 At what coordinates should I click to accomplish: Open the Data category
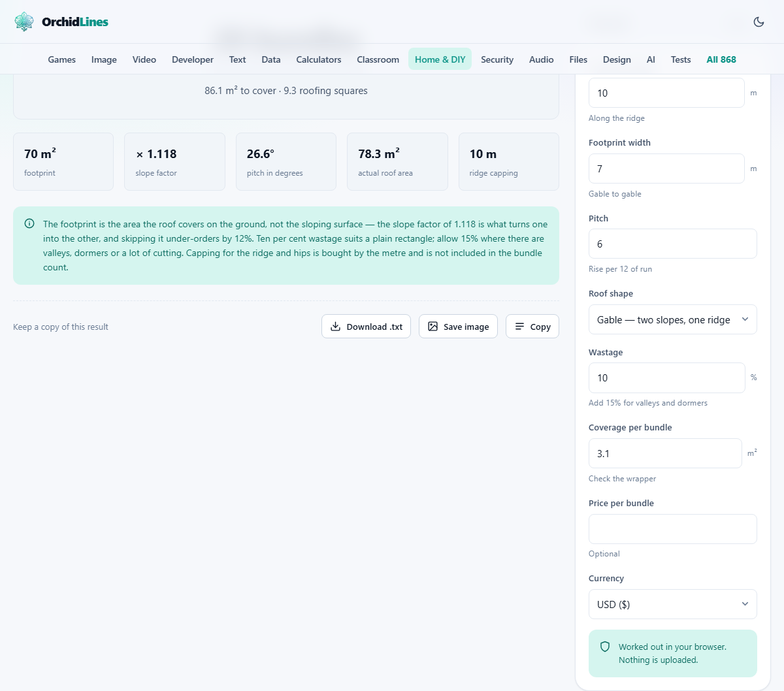click(271, 59)
